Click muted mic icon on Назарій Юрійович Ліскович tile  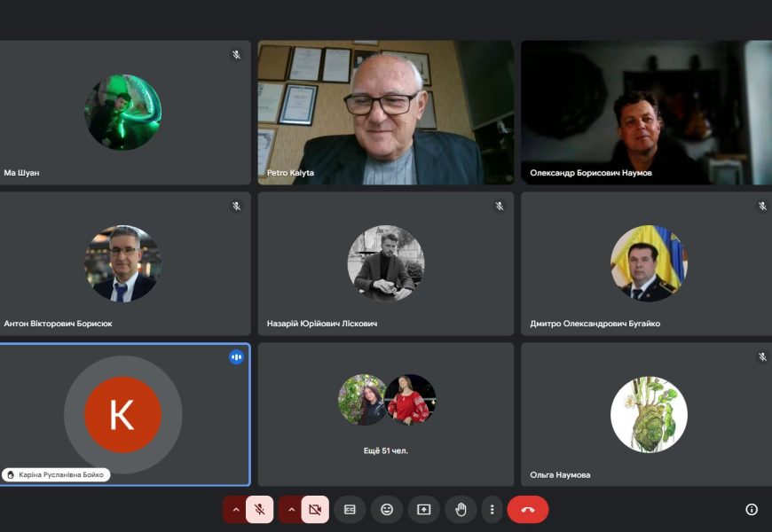point(500,207)
